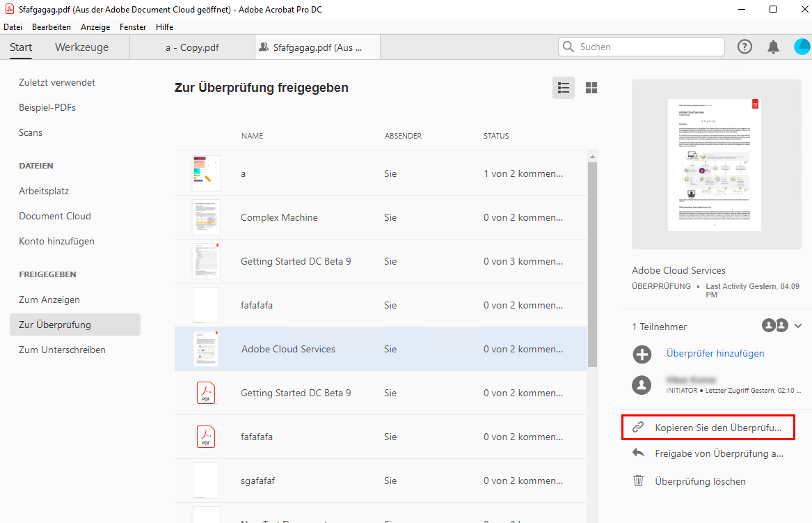Select first 'fafafafa' file name
The height and width of the screenshot is (523, 812).
click(x=256, y=305)
